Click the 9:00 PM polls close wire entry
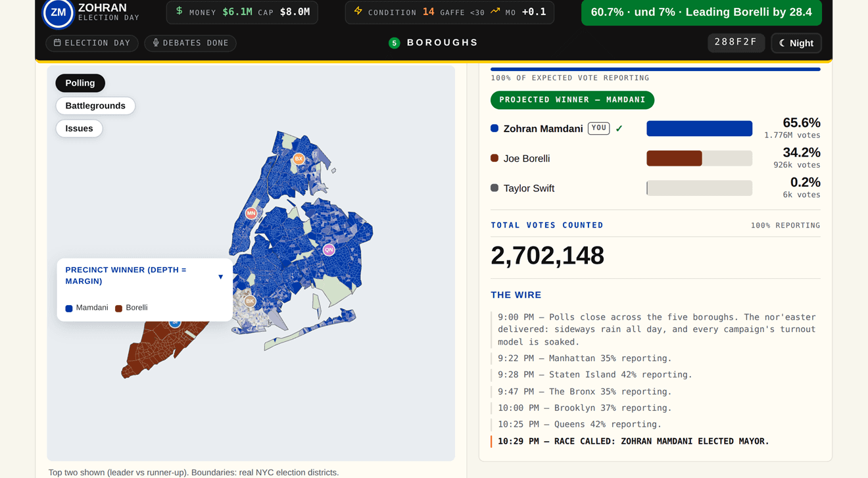 click(x=656, y=329)
